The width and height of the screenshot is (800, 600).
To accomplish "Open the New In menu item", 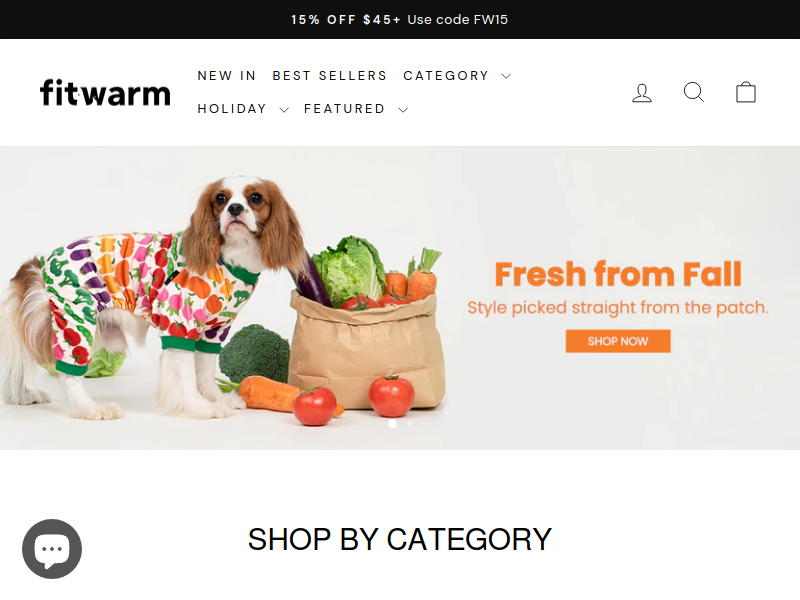I will point(227,76).
